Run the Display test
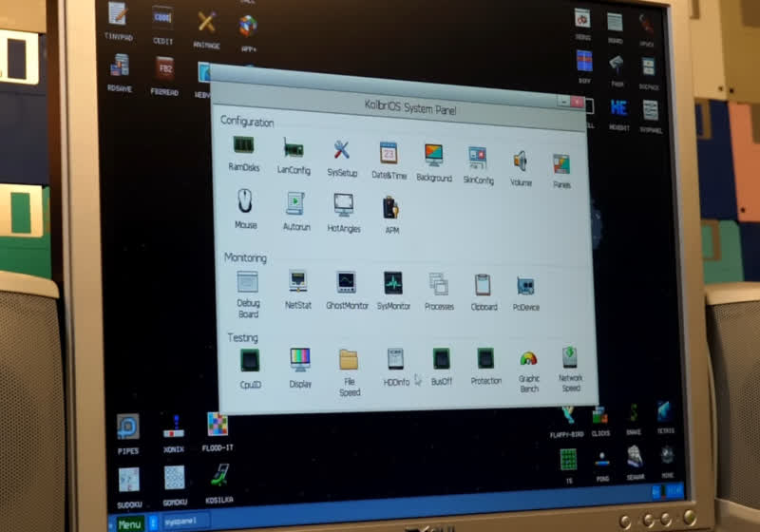This screenshot has height=532, width=760. click(300, 369)
